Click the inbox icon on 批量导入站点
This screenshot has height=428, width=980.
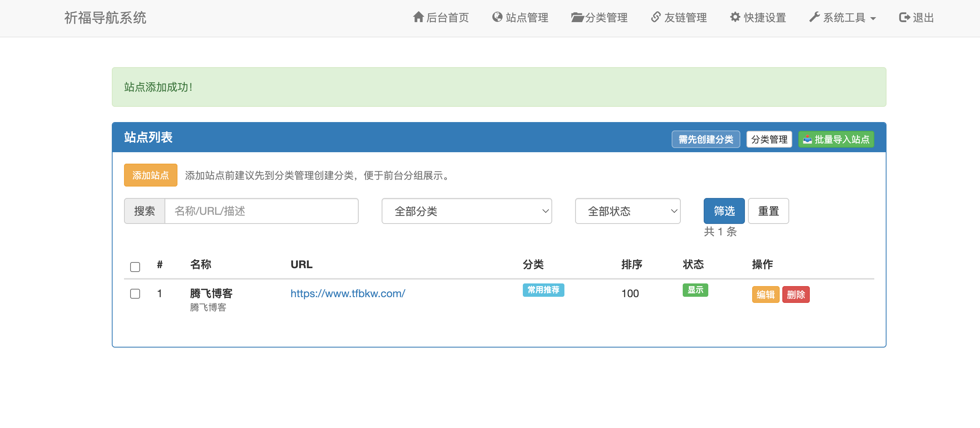(x=808, y=139)
